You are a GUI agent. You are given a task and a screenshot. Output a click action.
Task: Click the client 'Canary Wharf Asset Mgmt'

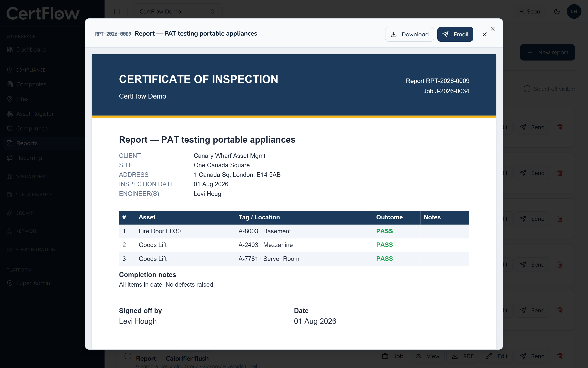pyautogui.click(x=229, y=156)
